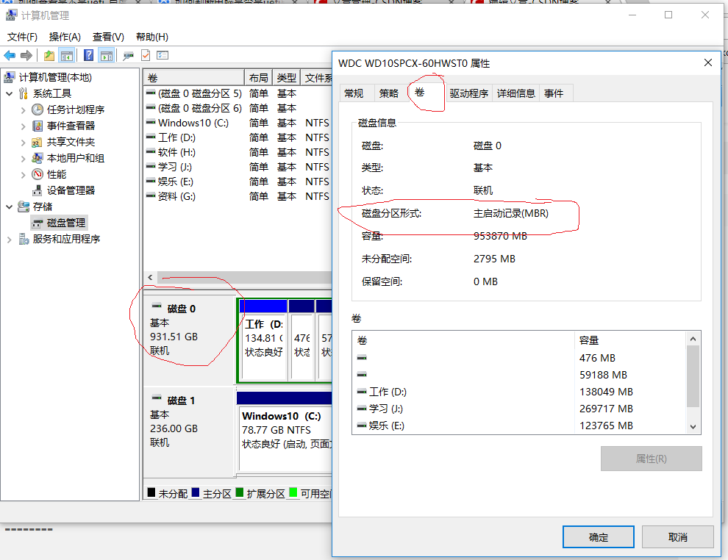
Task: Expand Performance (性能) node
Action: pyautogui.click(x=24, y=175)
